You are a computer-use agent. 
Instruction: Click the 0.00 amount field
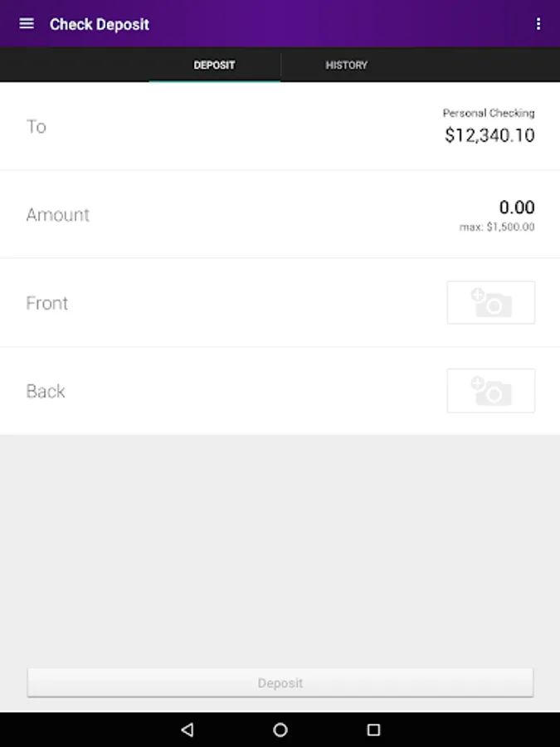pyautogui.click(x=517, y=207)
